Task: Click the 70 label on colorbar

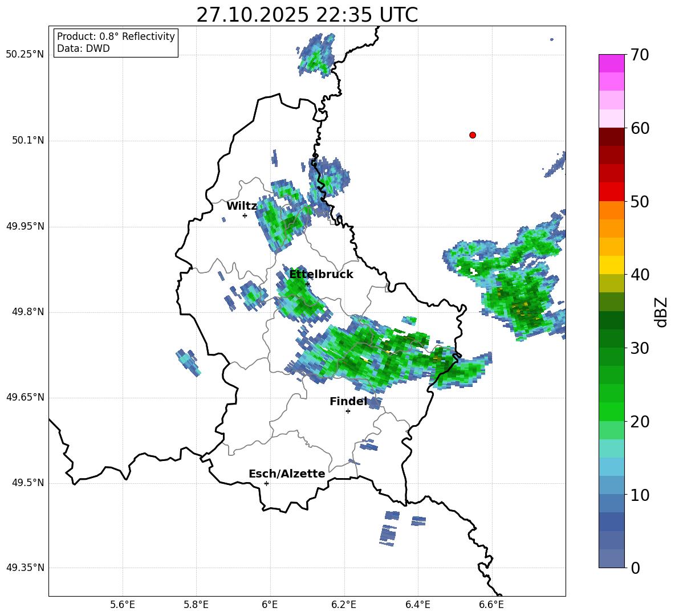Action: (640, 55)
